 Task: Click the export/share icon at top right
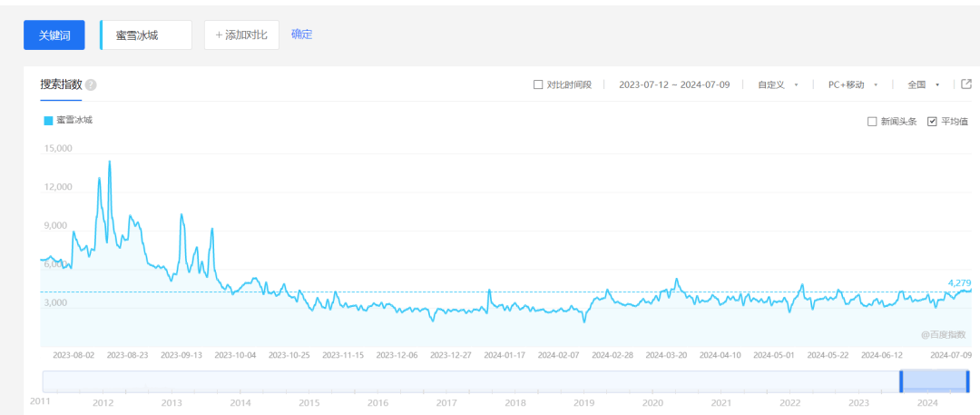click(x=966, y=84)
